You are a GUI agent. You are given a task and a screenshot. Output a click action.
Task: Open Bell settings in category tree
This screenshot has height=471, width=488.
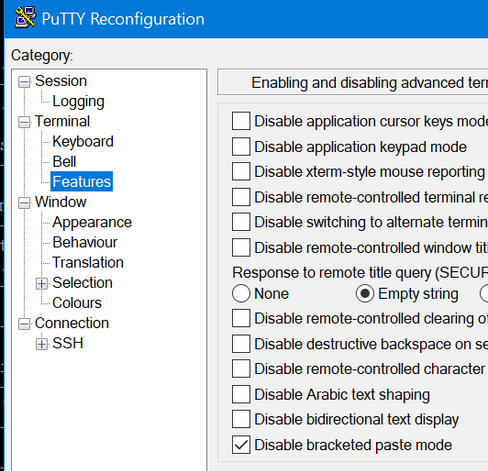point(64,162)
